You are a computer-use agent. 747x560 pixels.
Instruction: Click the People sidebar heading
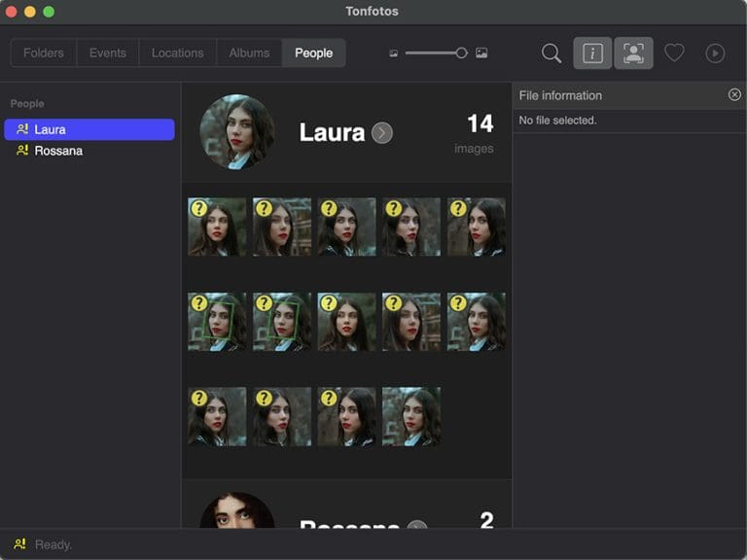pos(27,103)
